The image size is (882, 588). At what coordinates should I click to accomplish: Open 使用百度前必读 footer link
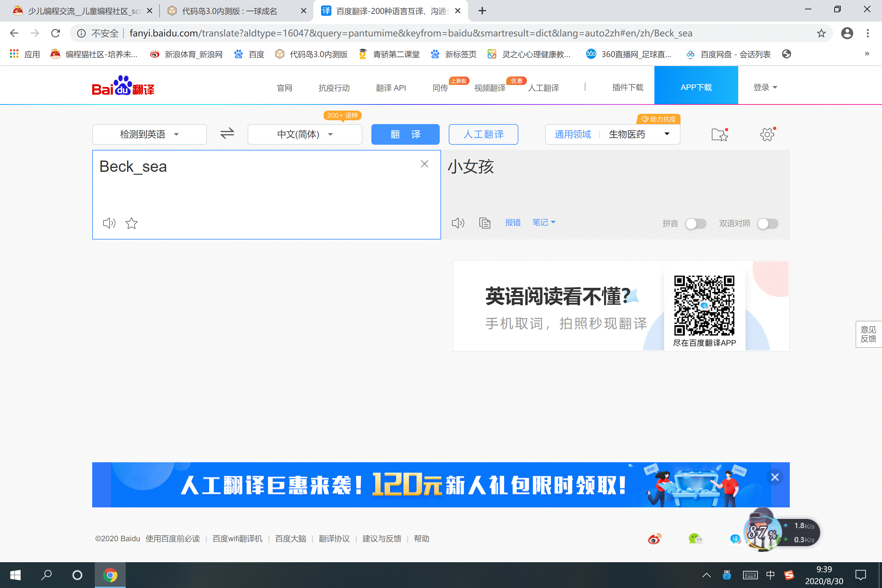pyautogui.click(x=172, y=539)
